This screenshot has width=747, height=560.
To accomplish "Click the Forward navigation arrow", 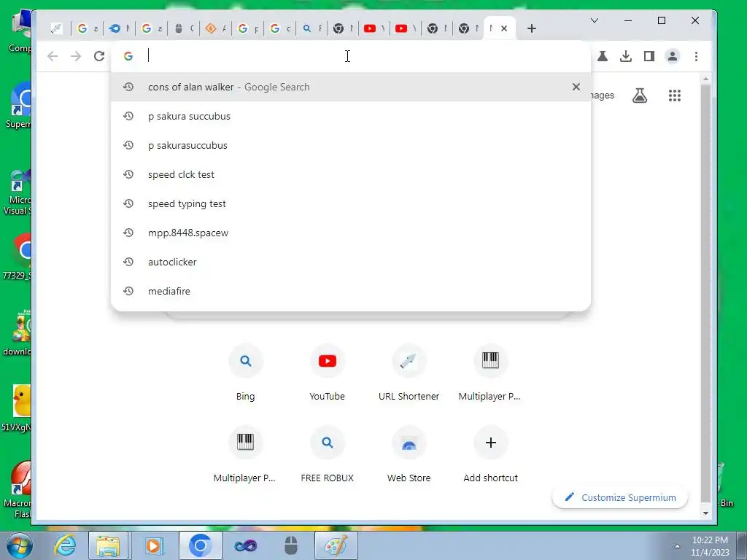I will coord(76,56).
